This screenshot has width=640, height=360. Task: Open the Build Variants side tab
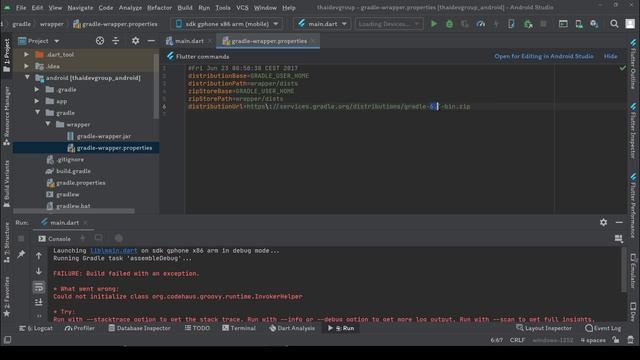click(x=7, y=183)
